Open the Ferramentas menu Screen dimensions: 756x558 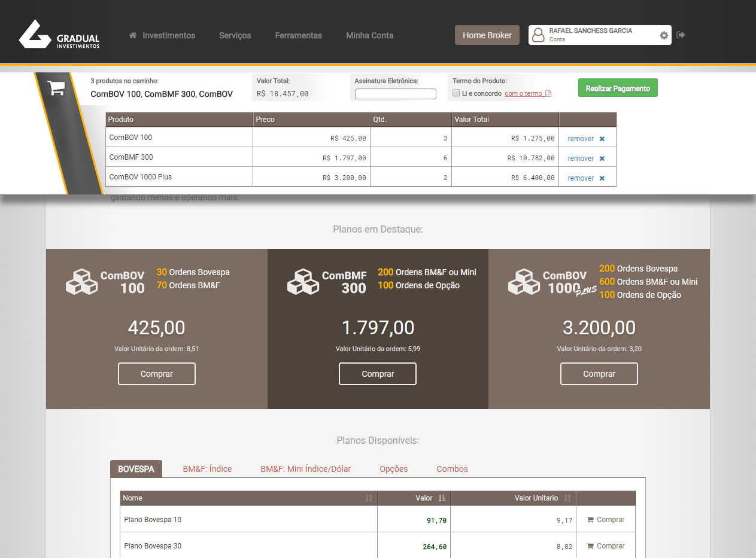coord(298,35)
